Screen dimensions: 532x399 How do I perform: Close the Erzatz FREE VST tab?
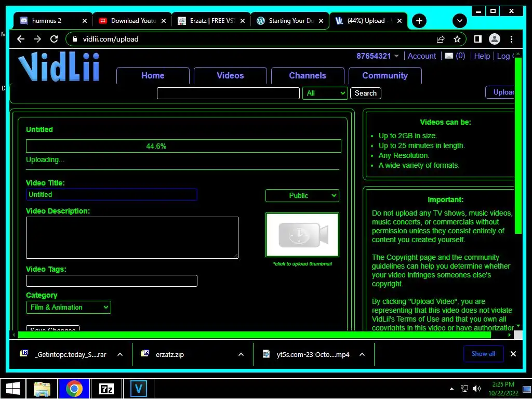pos(243,21)
